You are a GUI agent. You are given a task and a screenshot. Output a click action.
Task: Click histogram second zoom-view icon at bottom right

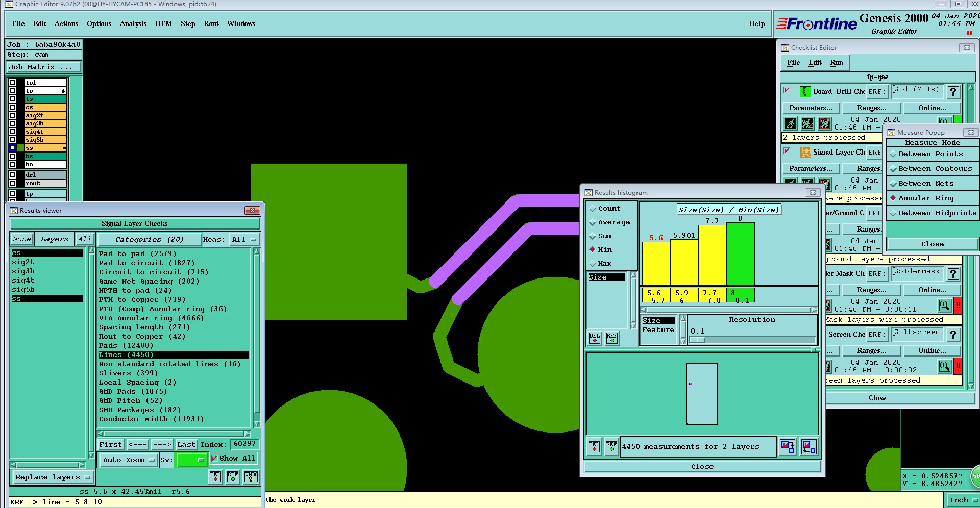(x=809, y=447)
